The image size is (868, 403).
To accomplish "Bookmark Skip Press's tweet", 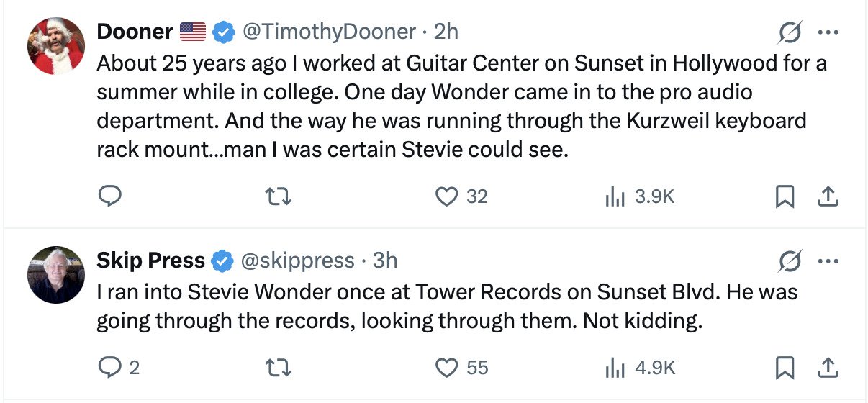I will [784, 368].
